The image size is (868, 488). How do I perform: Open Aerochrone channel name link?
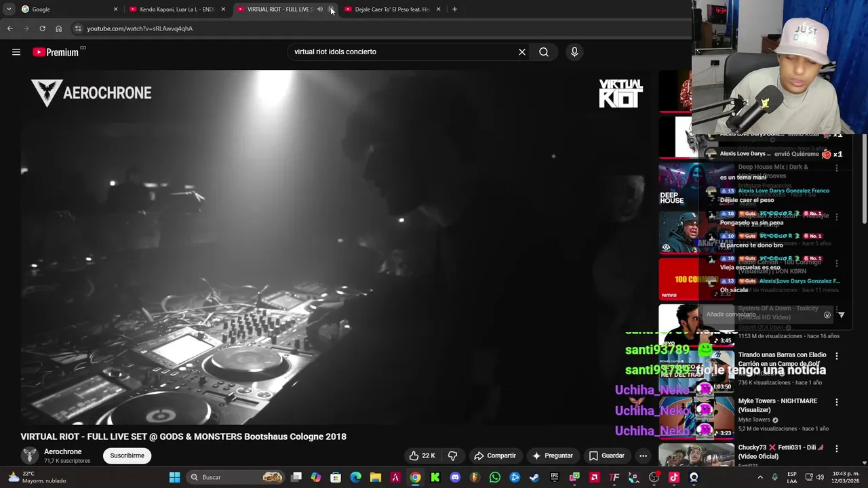pyautogui.click(x=63, y=451)
